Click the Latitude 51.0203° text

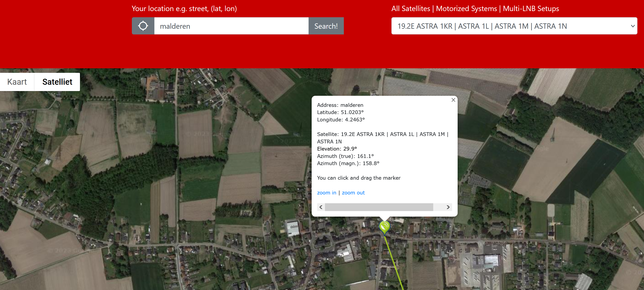click(340, 112)
